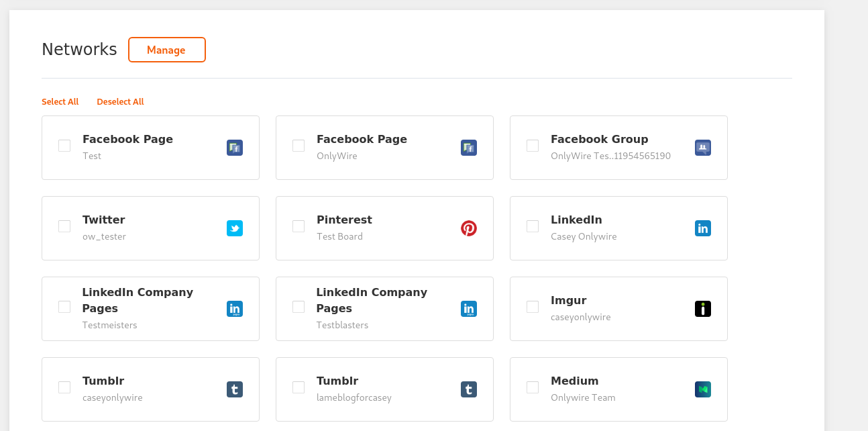Click the Tumblr icon for lameblogforcasey

click(468, 389)
